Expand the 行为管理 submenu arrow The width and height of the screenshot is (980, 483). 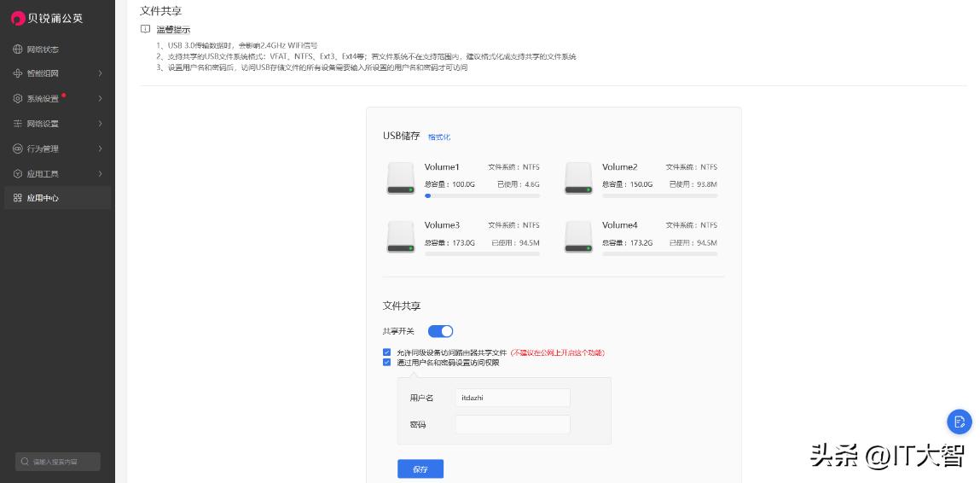tap(100, 148)
